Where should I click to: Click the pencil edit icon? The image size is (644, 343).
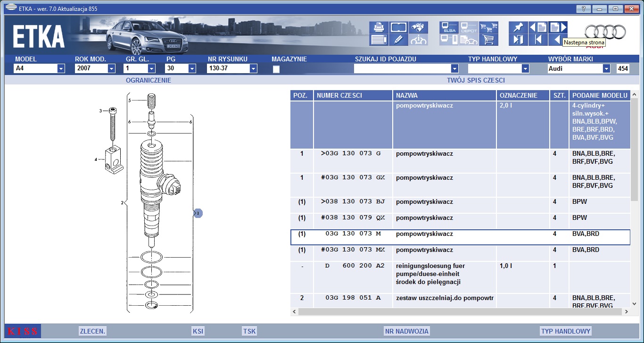pyautogui.click(x=399, y=40)
